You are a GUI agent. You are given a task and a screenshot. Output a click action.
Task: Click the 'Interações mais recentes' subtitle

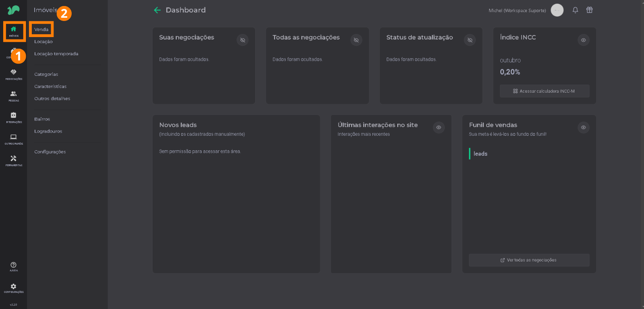(x=364, y=134)
